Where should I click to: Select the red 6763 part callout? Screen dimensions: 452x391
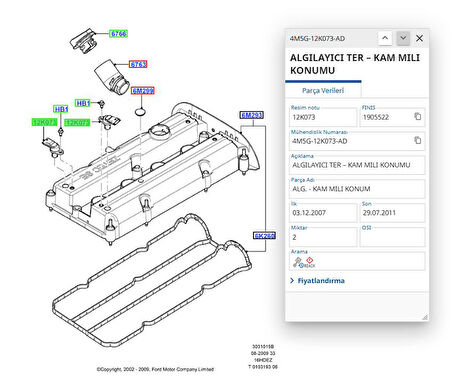[138, 64]
